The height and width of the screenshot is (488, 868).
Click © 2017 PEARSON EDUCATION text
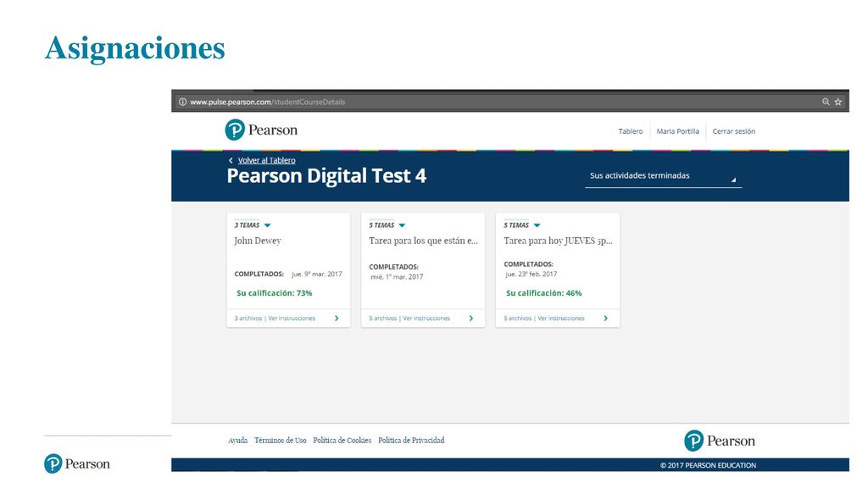[x=708, y=465]
